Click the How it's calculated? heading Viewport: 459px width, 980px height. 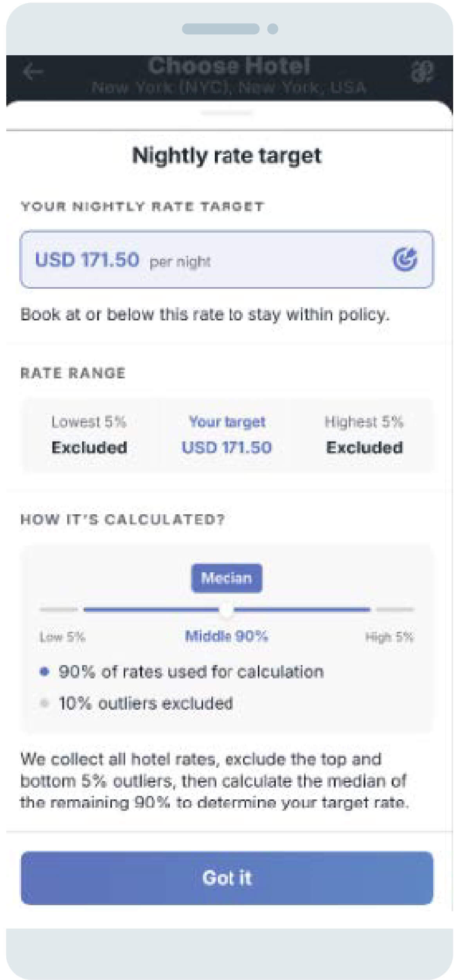[x=122, y=519]
